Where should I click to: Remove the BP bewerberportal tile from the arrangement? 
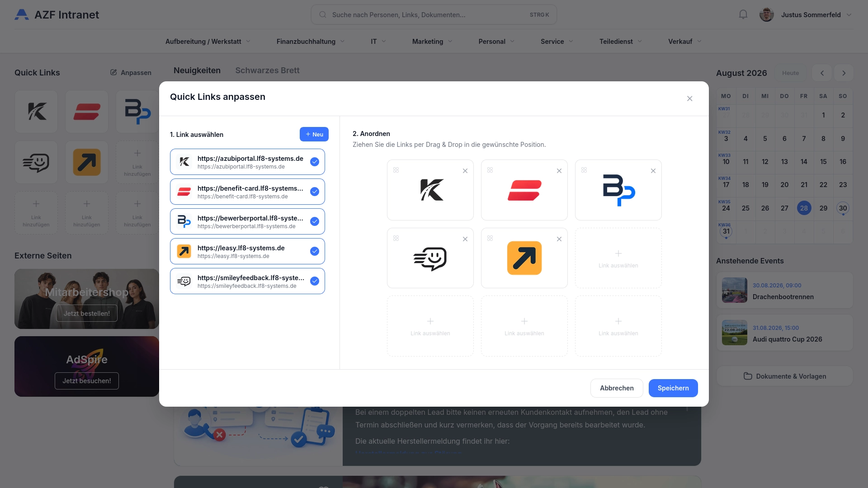point(653,171)
